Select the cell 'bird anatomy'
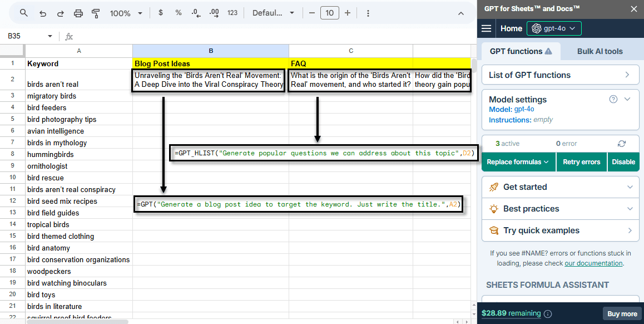 coord(79,248)
